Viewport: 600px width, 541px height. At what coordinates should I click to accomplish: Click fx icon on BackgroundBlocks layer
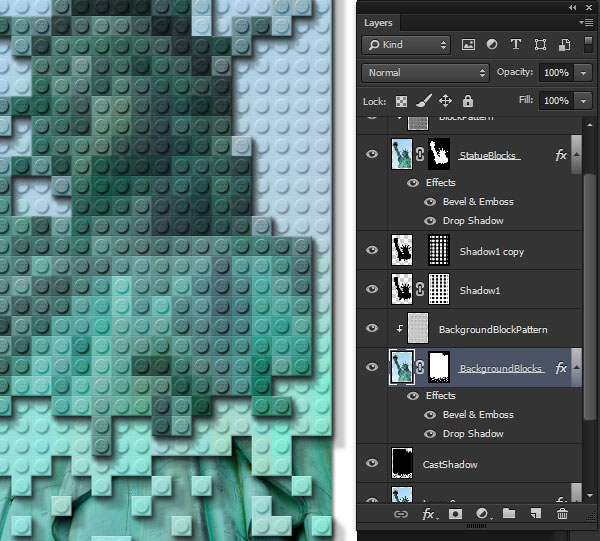(x=561, y=368)
